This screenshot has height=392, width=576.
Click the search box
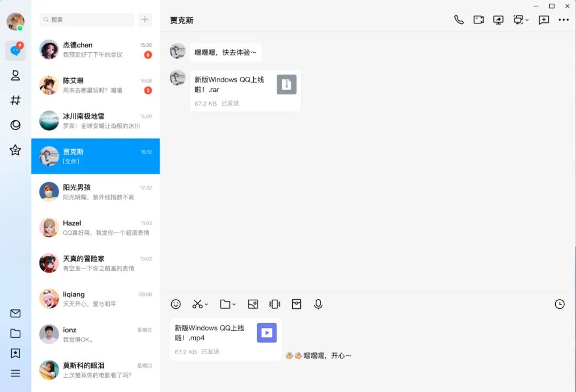tap(87, 20)
